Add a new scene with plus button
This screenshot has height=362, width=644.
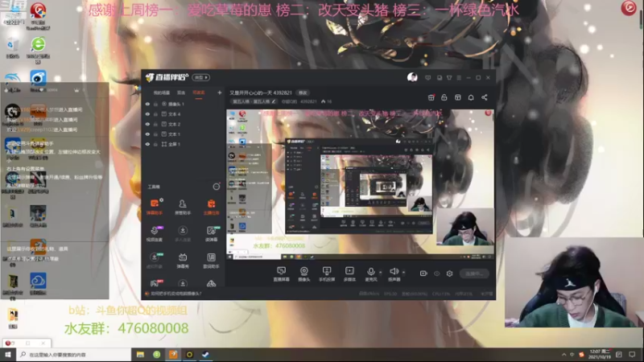pos(219,93)
